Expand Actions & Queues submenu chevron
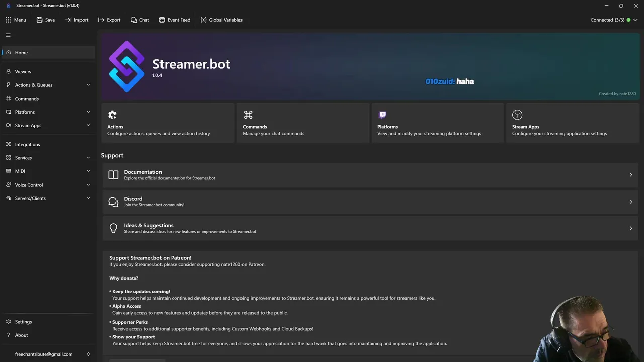Screen dimensions: 644x362 point(88,85)
